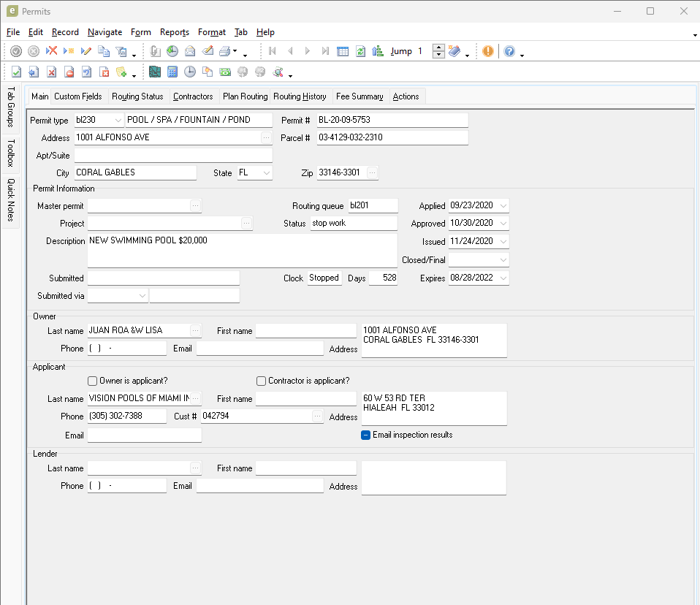Click the grid table view icon
Screen dimensions: 700x605
pyautogui.click(x=343, y=51)
